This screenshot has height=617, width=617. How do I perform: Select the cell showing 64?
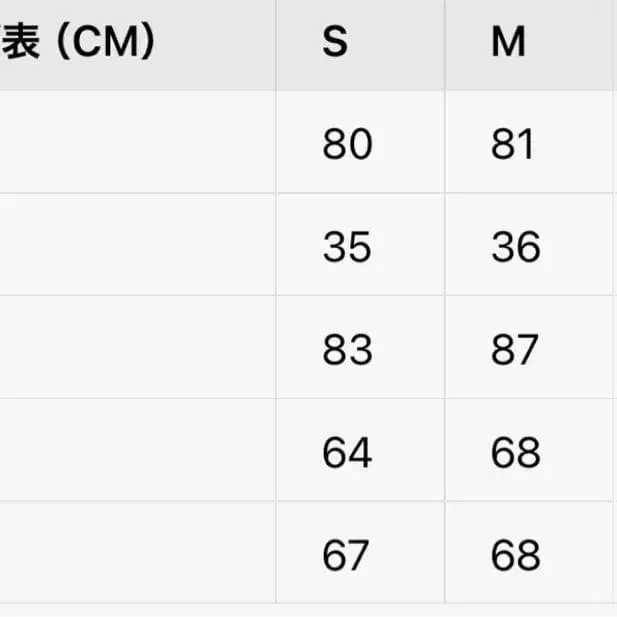(347, 452)
